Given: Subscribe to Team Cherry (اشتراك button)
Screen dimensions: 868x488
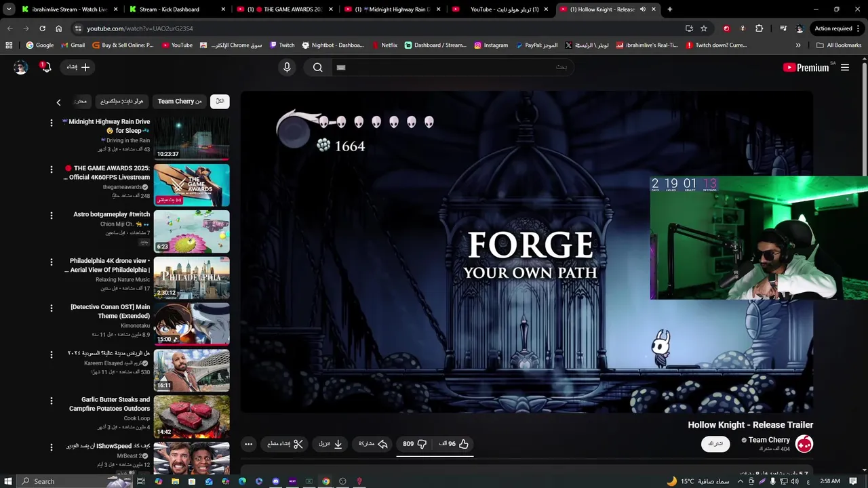Looking at the screenshot, I should [715, 444].
